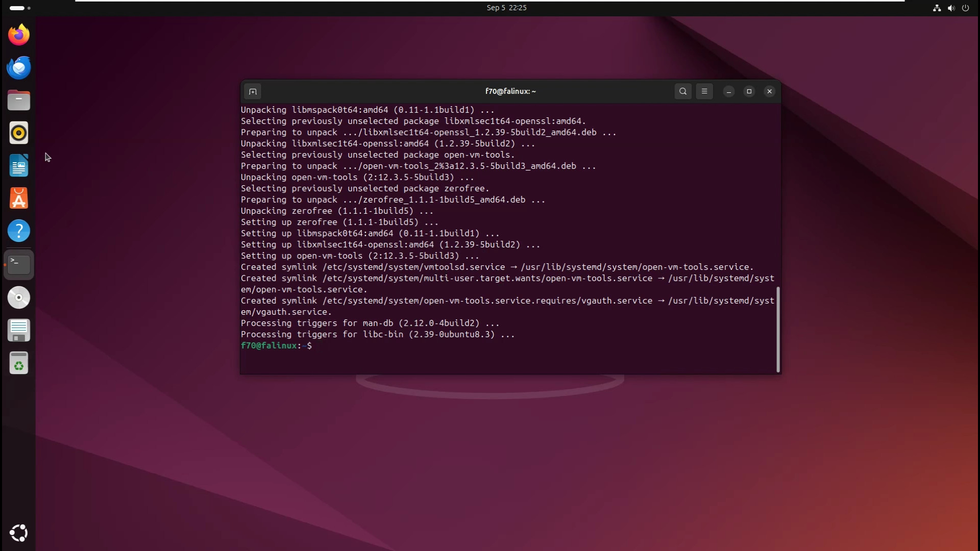Close the terminal window

[770, 91]
